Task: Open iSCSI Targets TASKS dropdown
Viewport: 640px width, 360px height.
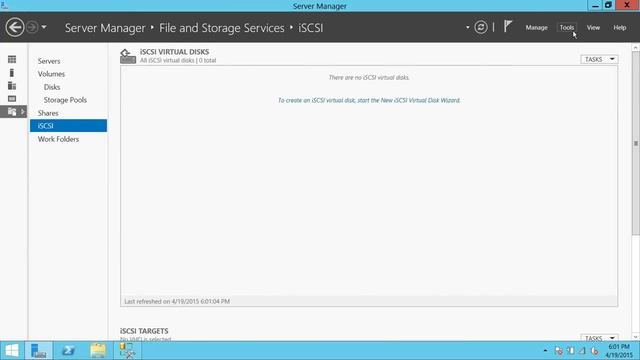Action: pyautogui.click(x=599, y=338)
